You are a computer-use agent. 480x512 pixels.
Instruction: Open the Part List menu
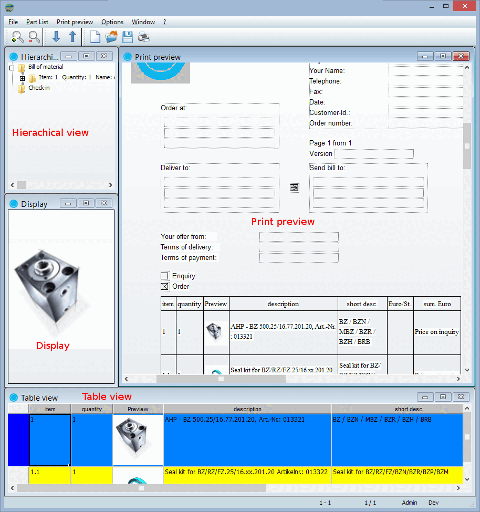pos(37,22)
